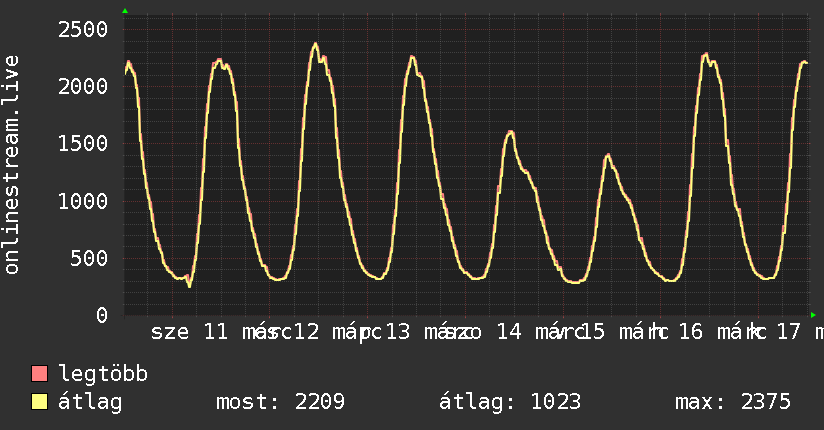Viewport: 824px width, 430px height.
Task: Select the legtöbb legend label
Action: click(103, 374)
